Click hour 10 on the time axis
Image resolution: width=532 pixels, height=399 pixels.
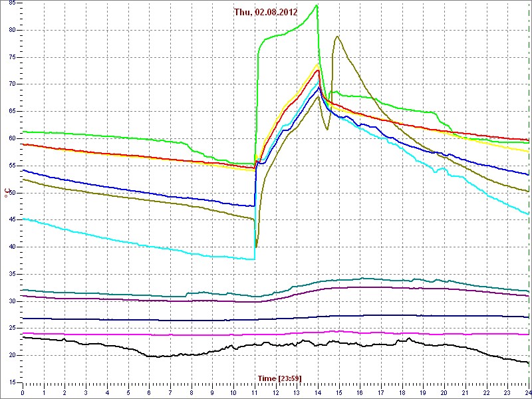coord(233,392)
